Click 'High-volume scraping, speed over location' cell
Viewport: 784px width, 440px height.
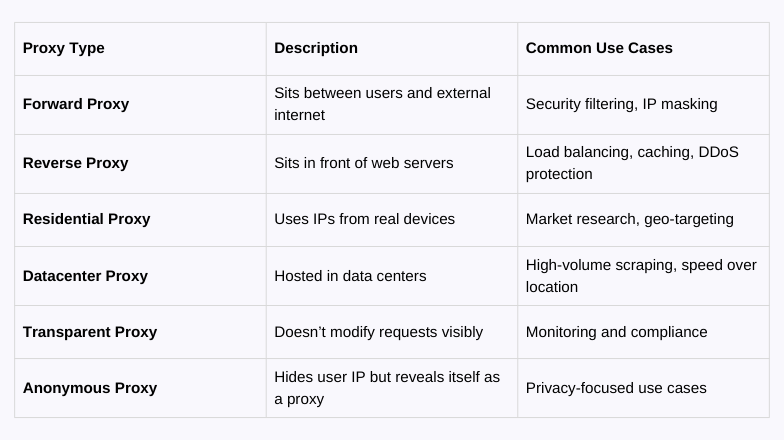(x=643, y=276)
